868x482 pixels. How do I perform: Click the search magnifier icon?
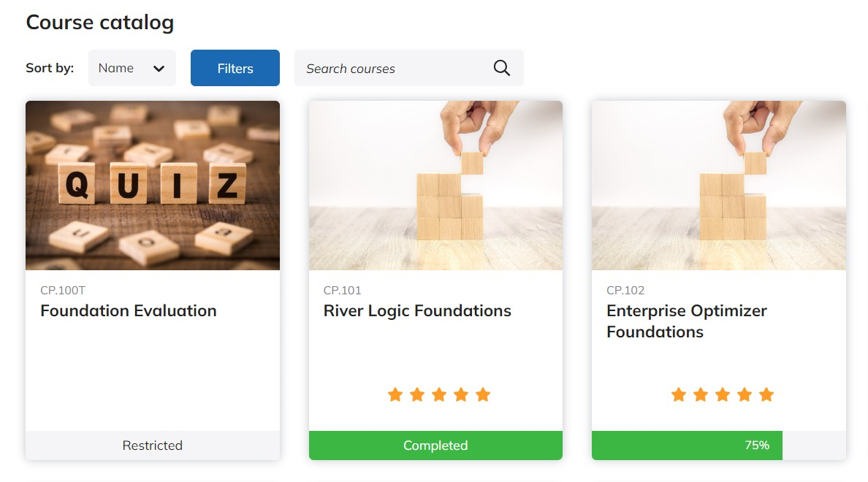point(501,68)
